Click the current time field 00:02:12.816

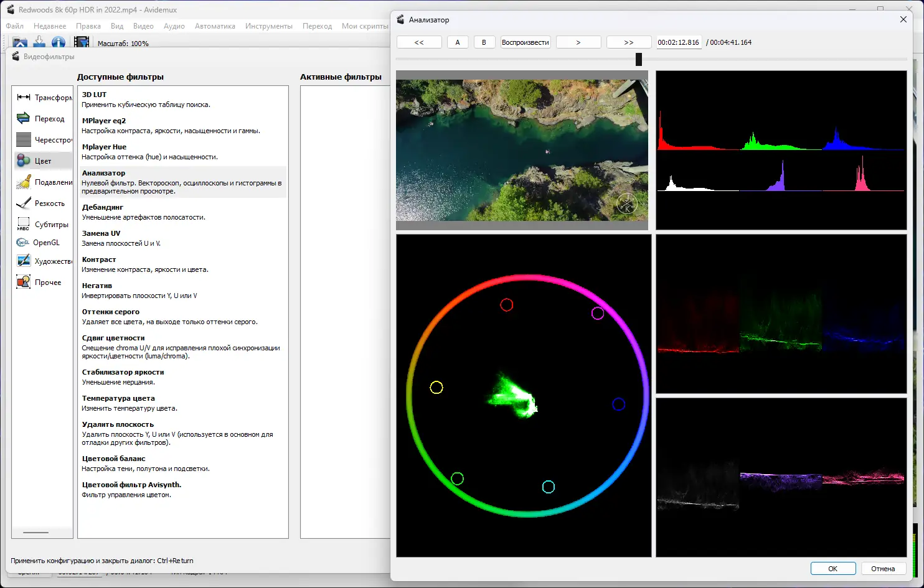pos(678,42)
